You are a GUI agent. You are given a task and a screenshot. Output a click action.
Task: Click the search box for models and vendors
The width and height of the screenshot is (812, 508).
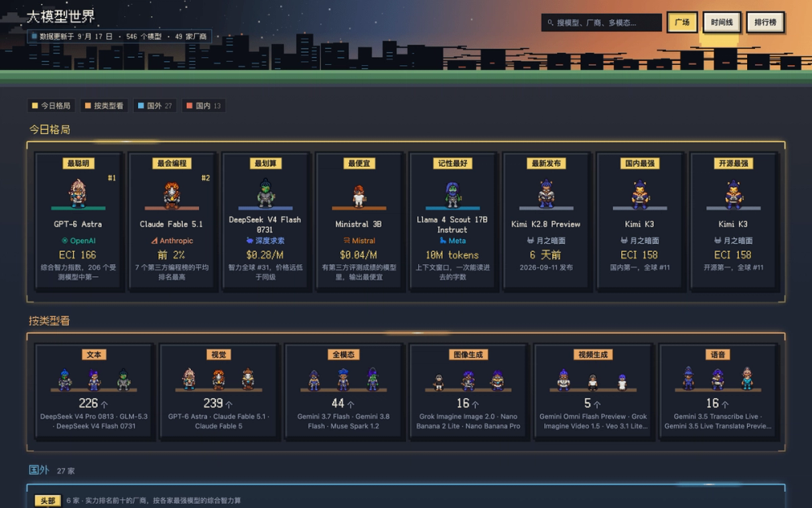point(601,23)
